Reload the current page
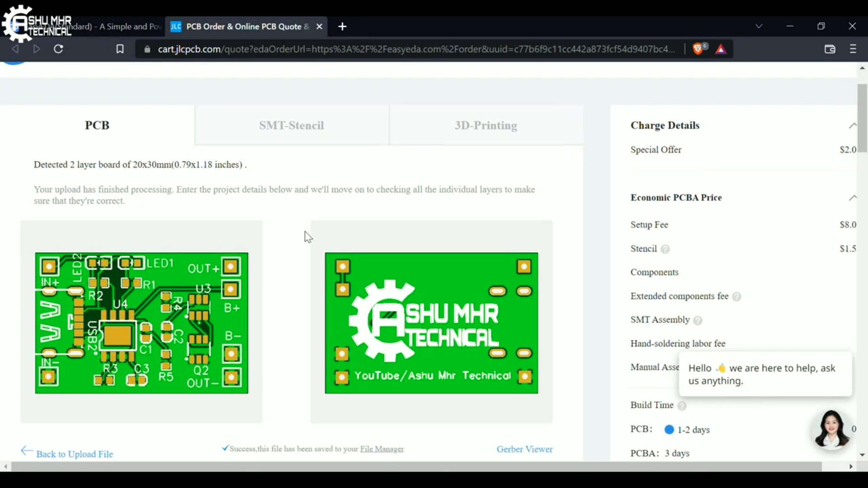This screenshot has width=868, height=488. point(58,49)
